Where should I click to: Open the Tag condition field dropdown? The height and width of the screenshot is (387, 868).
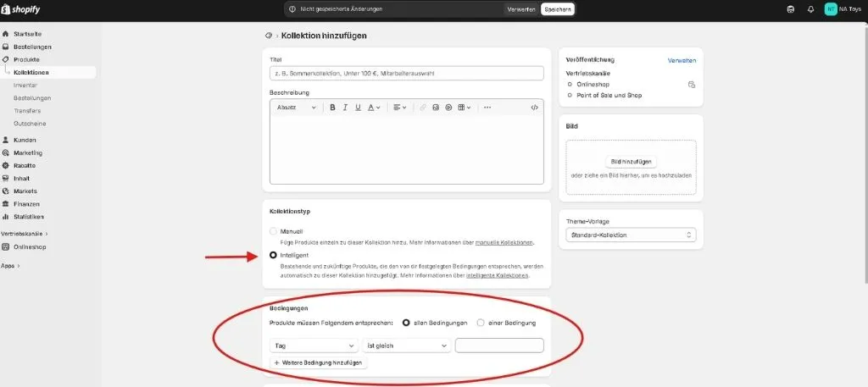pos(314,346)
